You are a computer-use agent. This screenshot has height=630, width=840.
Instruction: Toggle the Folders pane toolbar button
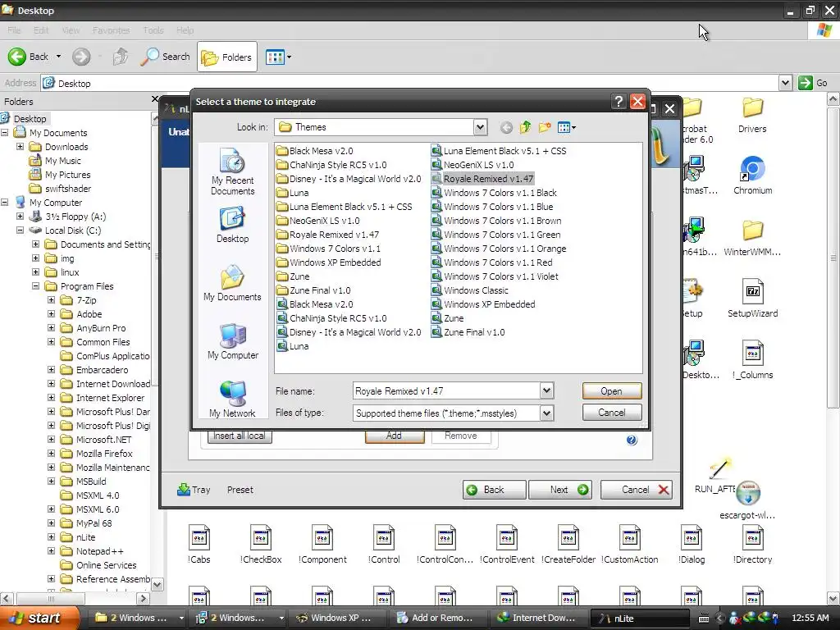(x=227, y=57)
